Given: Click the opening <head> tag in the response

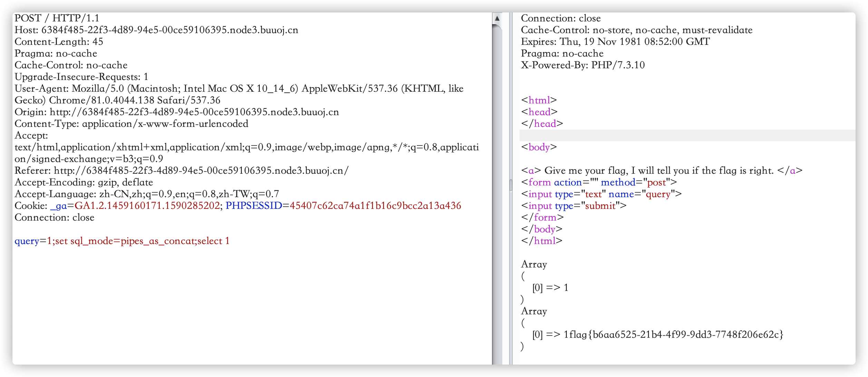Looking at the screenshot, I should (x=539, y=112).
